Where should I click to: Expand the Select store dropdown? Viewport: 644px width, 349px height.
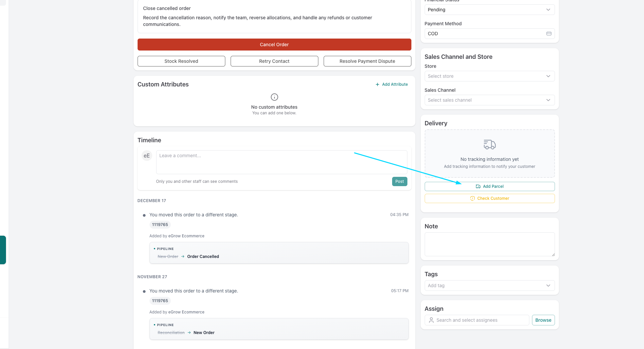pos(489,76)
